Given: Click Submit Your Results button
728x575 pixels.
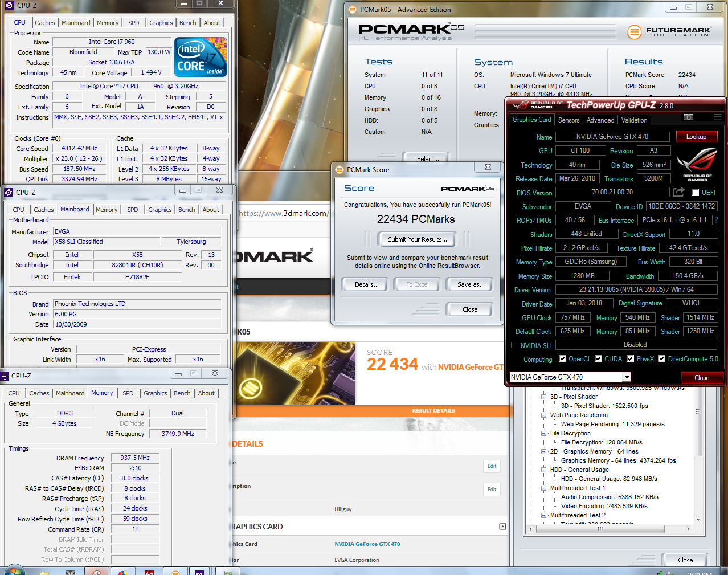Looking at the screenshot, I should point(418,239).
